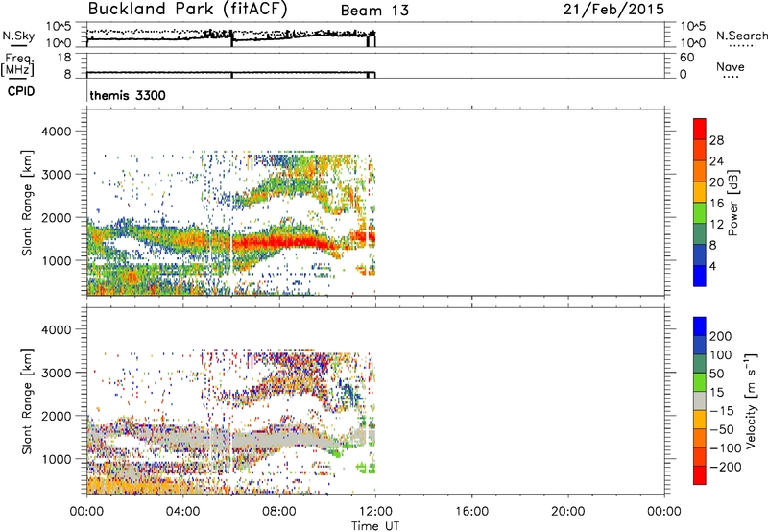Click the N.Search legend label
Viewport: 768px width, 532px height.
(741, 36)
